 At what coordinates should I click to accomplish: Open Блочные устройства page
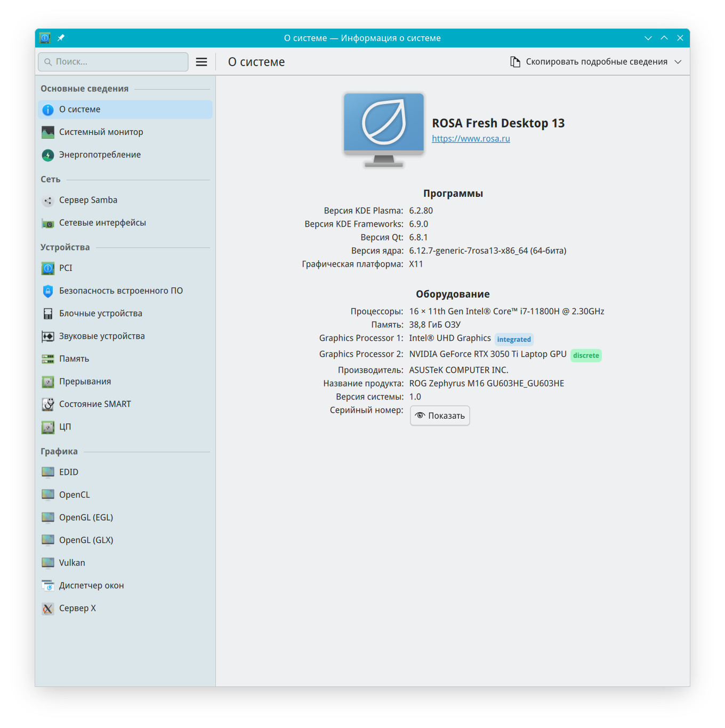tap(125, 314)
